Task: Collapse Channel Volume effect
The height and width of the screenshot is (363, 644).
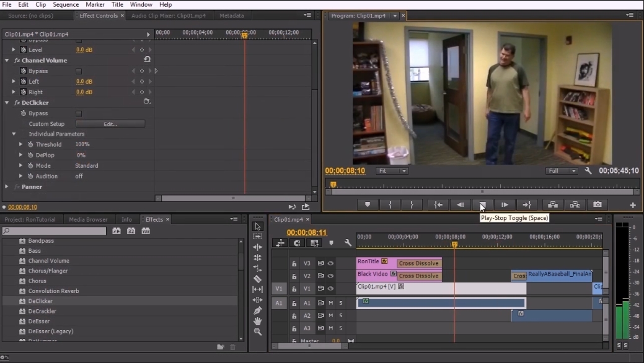Action: click(7, 60)
